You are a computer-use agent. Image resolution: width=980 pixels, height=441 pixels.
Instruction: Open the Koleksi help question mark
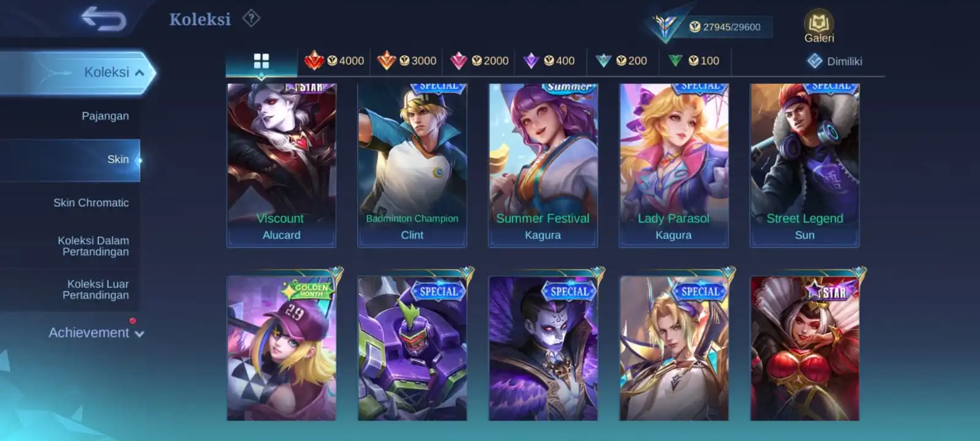pyautogui.click(x=251, y=18)
